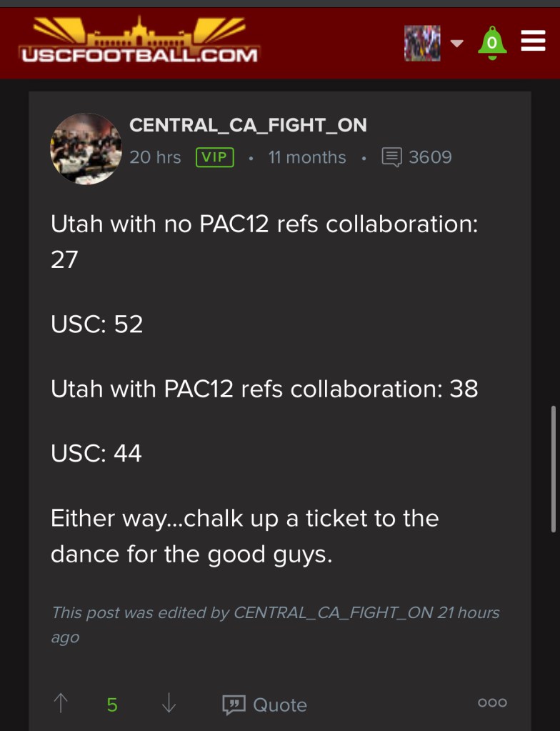Click the "11 months" membership label
The height and width of the screenshot is (731, 560).
307,157
